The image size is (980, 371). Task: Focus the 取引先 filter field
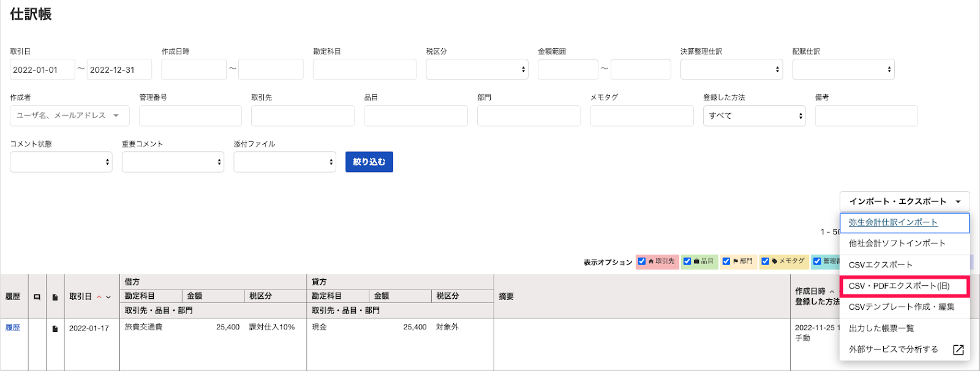coord(303,116)
